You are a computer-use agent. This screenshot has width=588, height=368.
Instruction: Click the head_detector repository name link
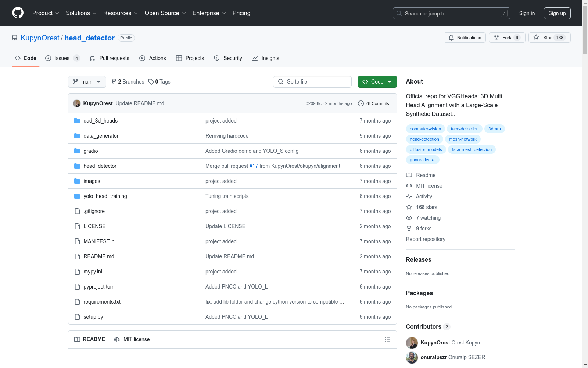tap(90, 38)
